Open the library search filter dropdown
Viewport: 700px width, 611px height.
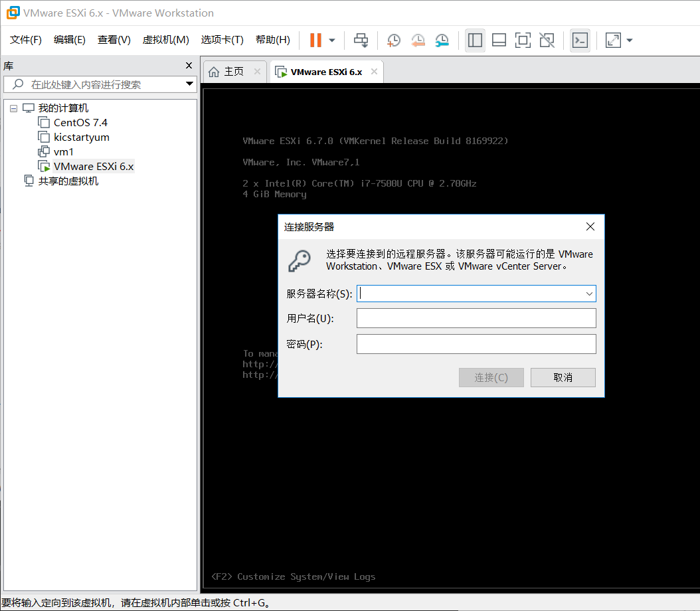pyautogui.click(x=189, y=84)
